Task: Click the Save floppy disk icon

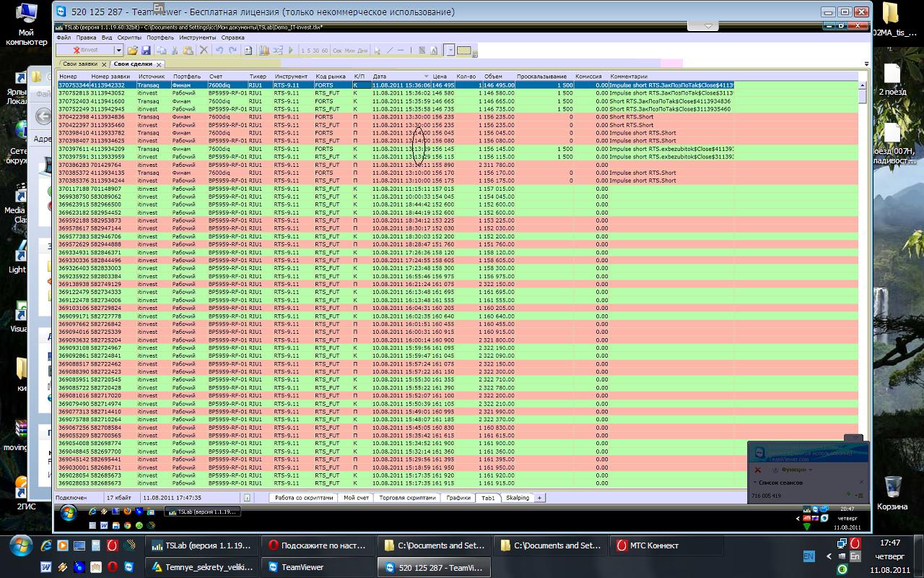Action: (146, 51)
